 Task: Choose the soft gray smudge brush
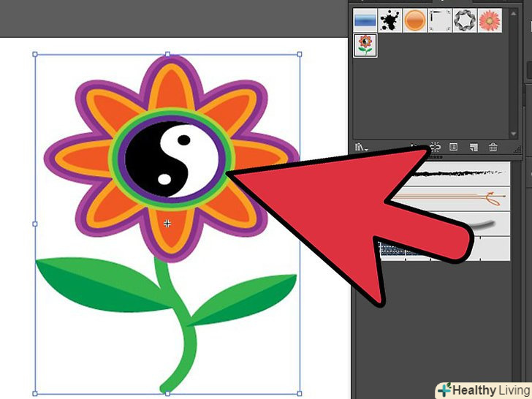point(482,224)
